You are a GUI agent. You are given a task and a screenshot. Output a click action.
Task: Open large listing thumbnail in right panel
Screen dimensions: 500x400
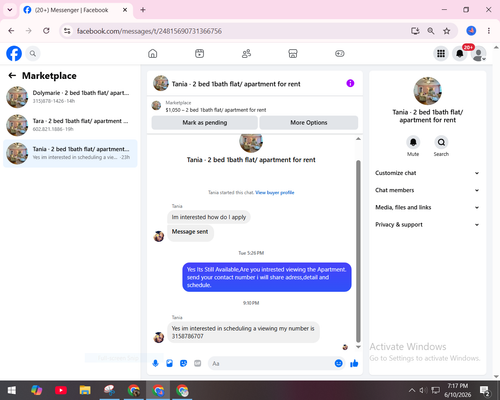tap(427, 91)
